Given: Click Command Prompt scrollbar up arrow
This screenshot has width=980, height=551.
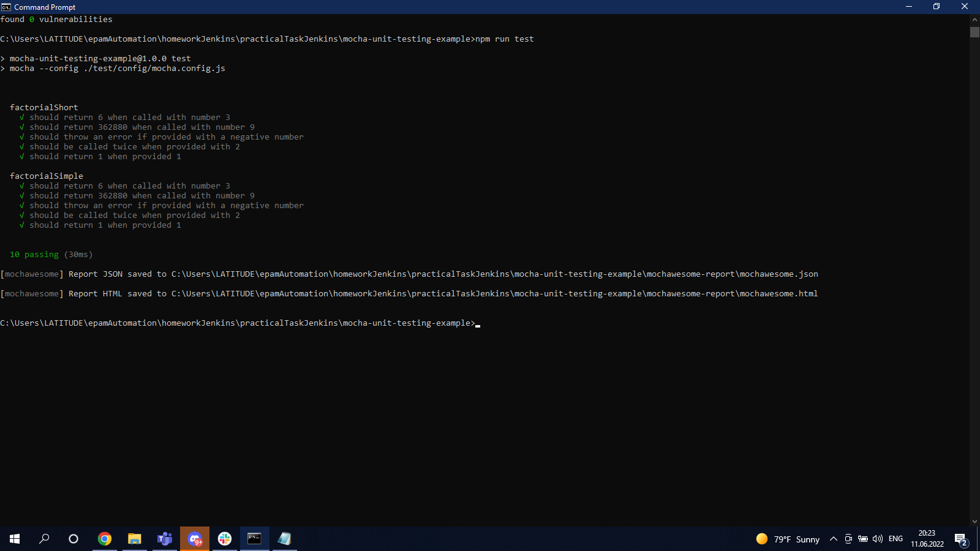Looking at the screenshot, I should click(974, 19).
